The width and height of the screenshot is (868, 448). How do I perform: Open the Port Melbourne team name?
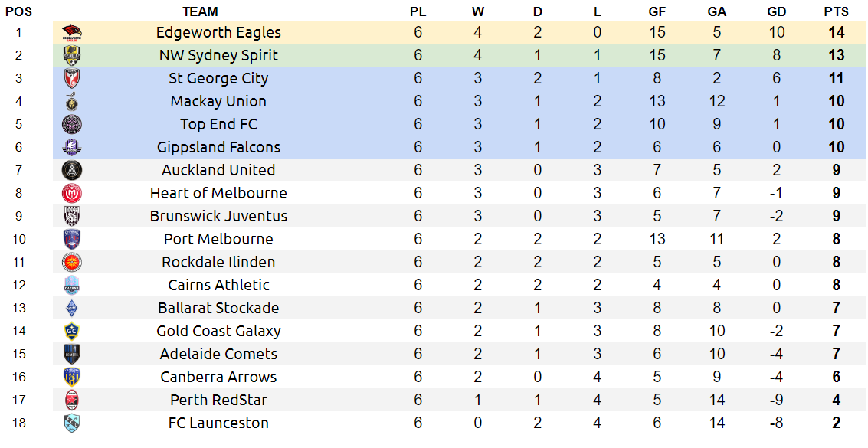(x=218, y=239)
